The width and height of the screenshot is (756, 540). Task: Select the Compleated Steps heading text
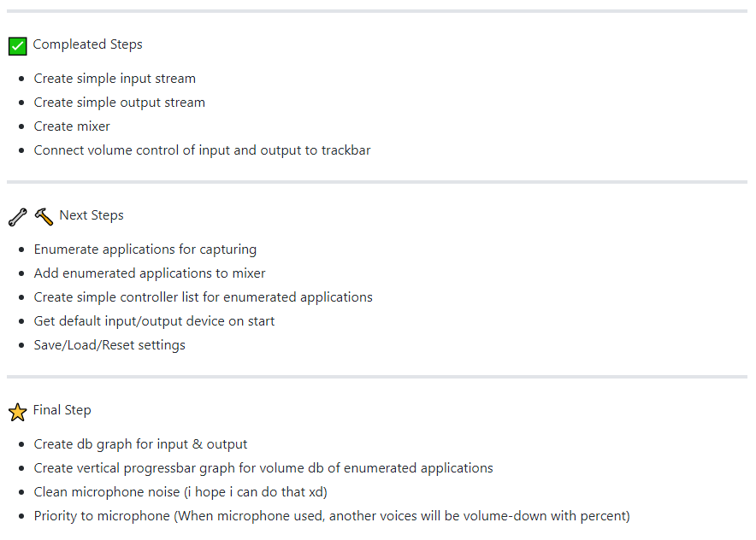[x=88, y=44]
